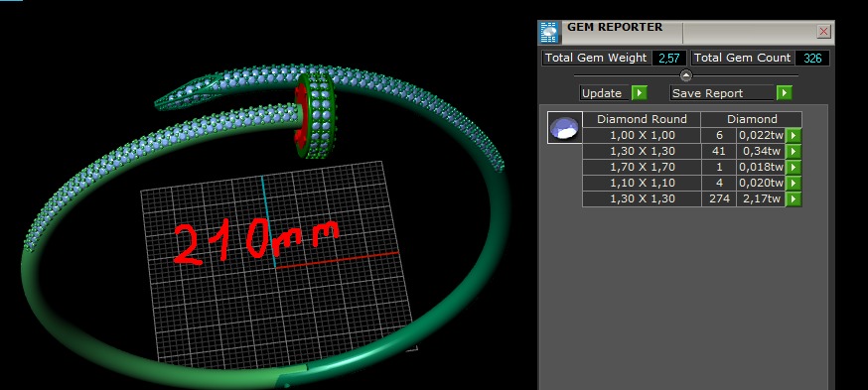Click the Update button label
Viewport: 868px width, 390px height.
pyautogui.click(x=605, y=93)
